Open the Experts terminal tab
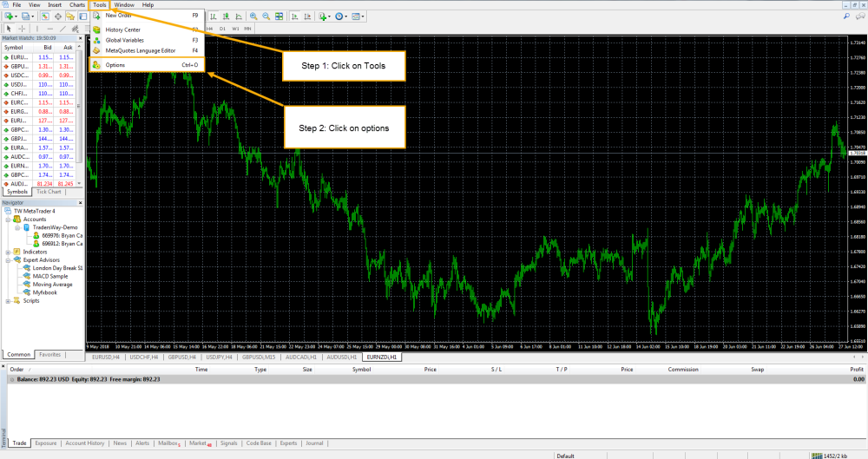Screen dimensions: 868x459 click(288, 443)
